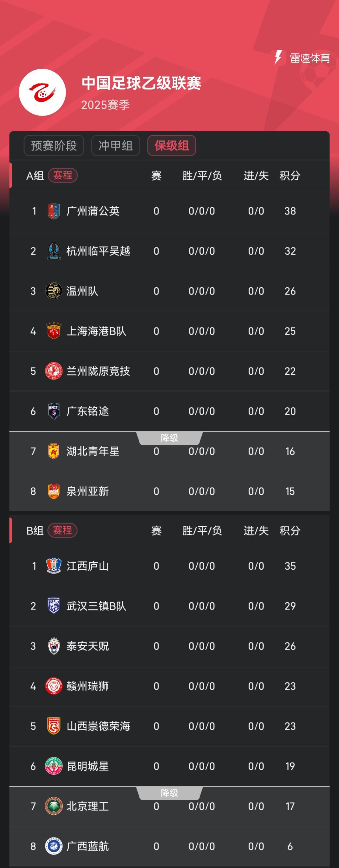Image resolution: width=339 pixels, height=868 pixels.
Task: Click the 湖北青年星 team name
Action: click(93, 451)
